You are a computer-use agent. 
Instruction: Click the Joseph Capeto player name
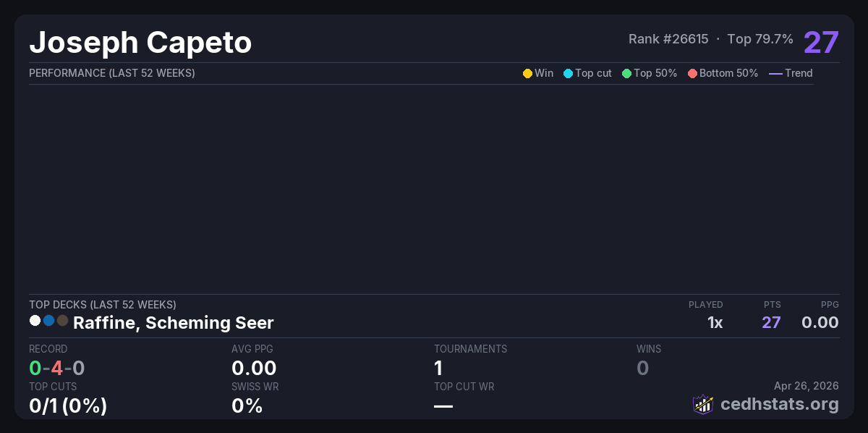point(140,43)
